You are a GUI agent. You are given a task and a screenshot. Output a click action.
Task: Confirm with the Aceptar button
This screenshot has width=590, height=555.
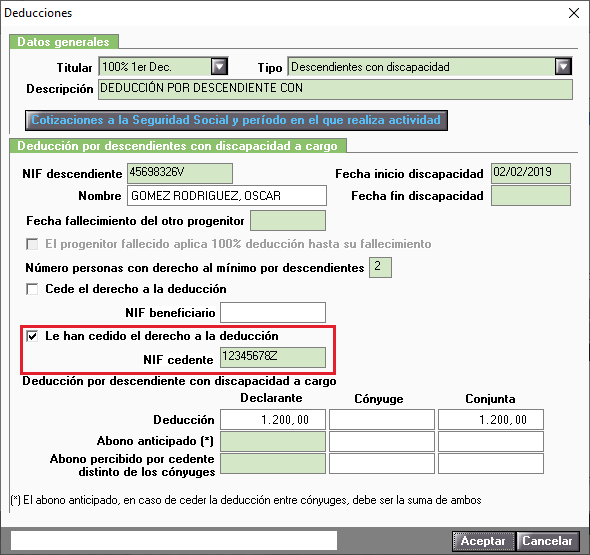(483, 541)
